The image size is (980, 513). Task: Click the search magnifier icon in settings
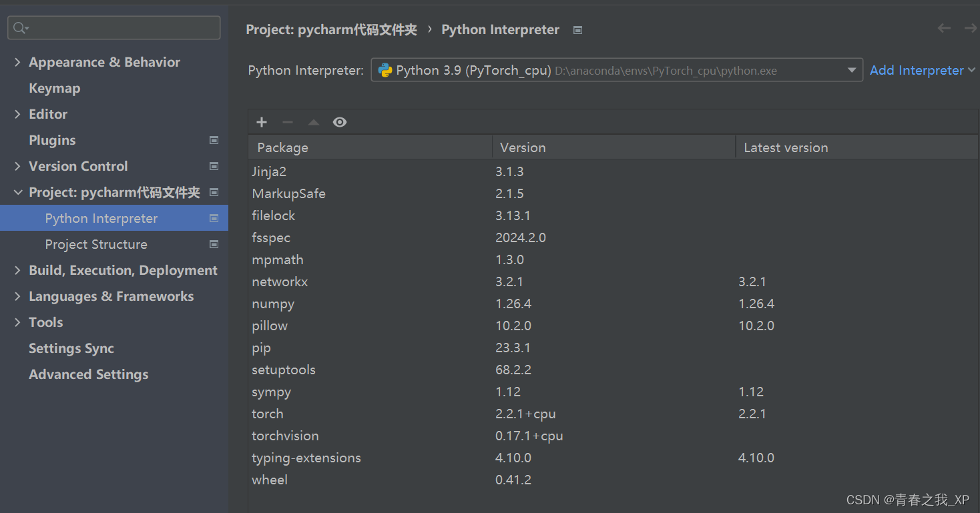click(20, 28)
